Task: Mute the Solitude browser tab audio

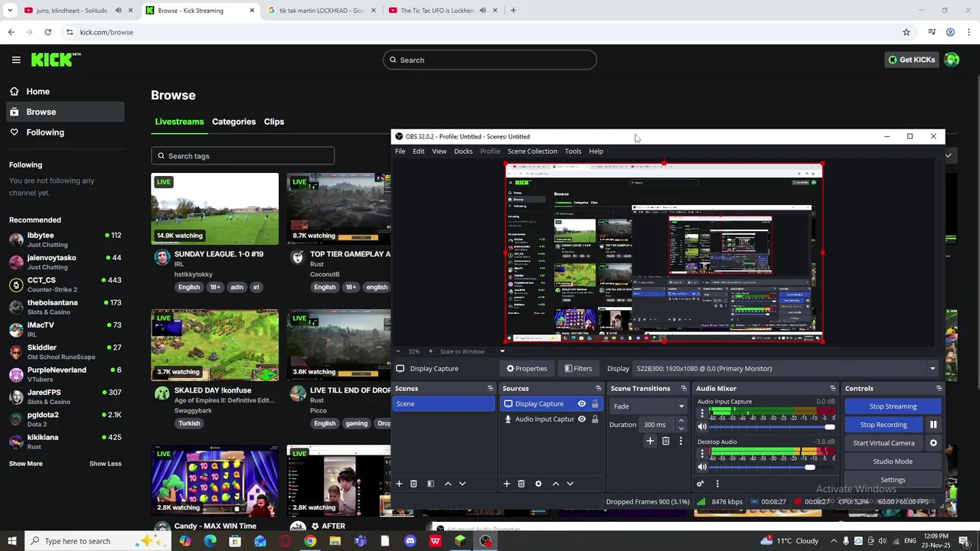Action: [118, 11]
